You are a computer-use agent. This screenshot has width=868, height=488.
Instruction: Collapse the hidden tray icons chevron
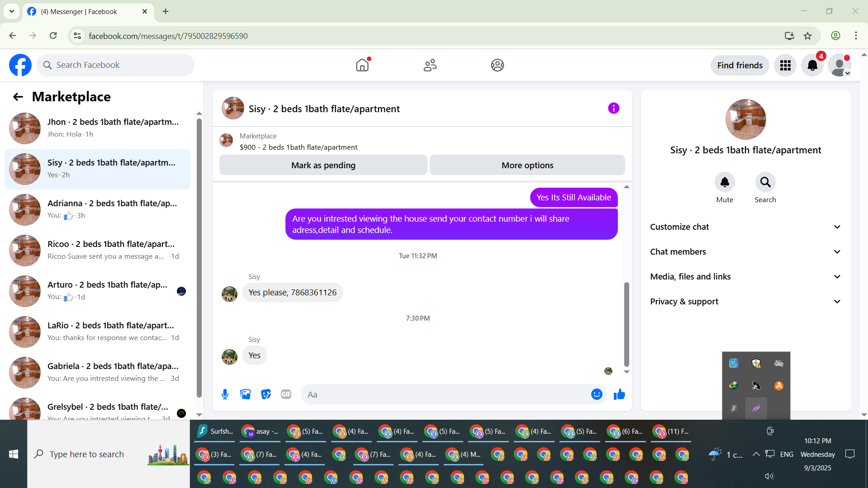tap(756, 454)
